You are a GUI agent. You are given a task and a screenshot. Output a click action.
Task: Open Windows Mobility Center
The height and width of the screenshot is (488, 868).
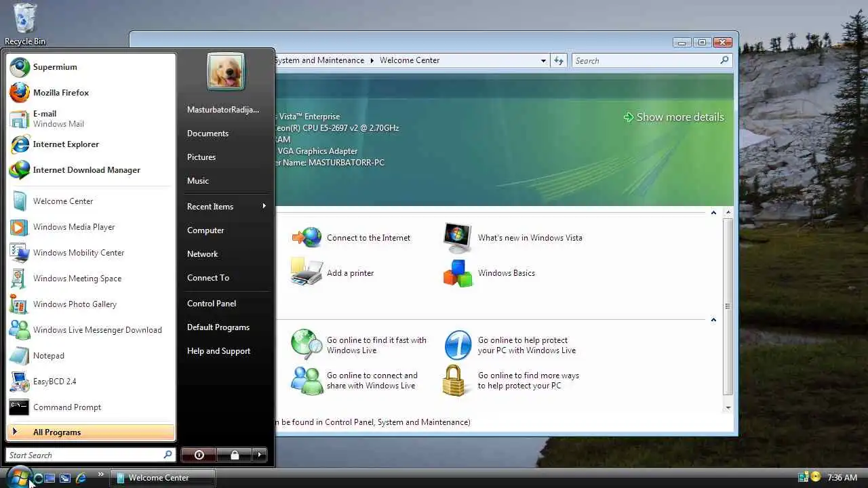tap(90, 253)
